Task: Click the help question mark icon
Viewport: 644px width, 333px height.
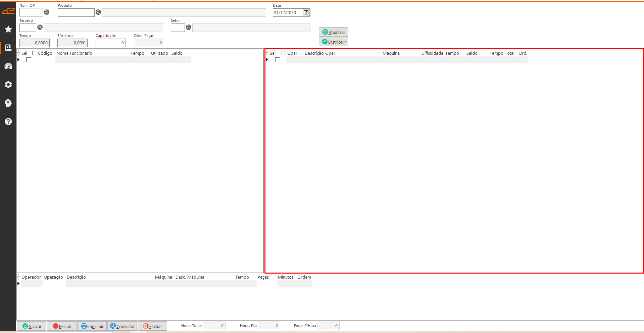Action: [8, 122]
